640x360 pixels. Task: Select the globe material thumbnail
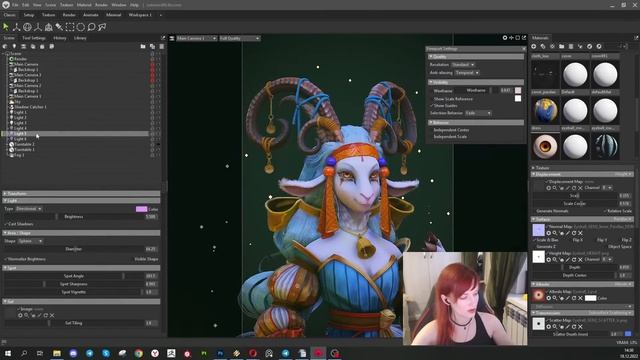pyautogui.click(x=545, y=111)
